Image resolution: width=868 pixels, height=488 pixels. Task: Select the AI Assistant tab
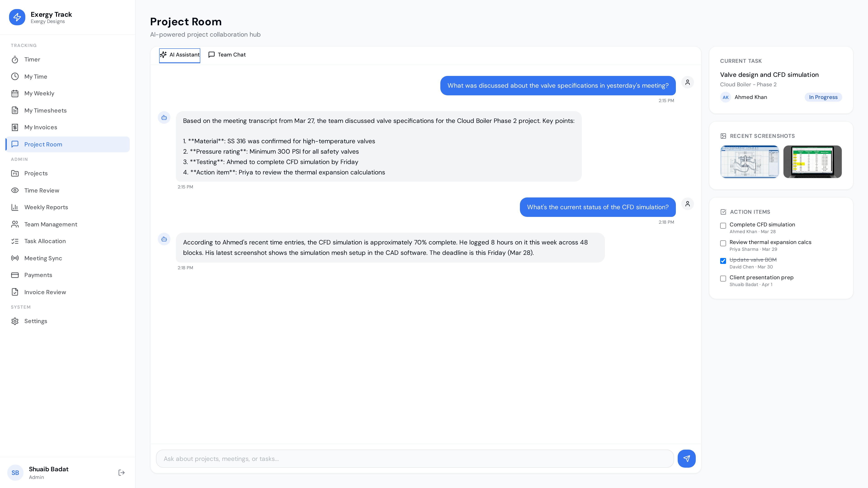(x=180, y=55)
